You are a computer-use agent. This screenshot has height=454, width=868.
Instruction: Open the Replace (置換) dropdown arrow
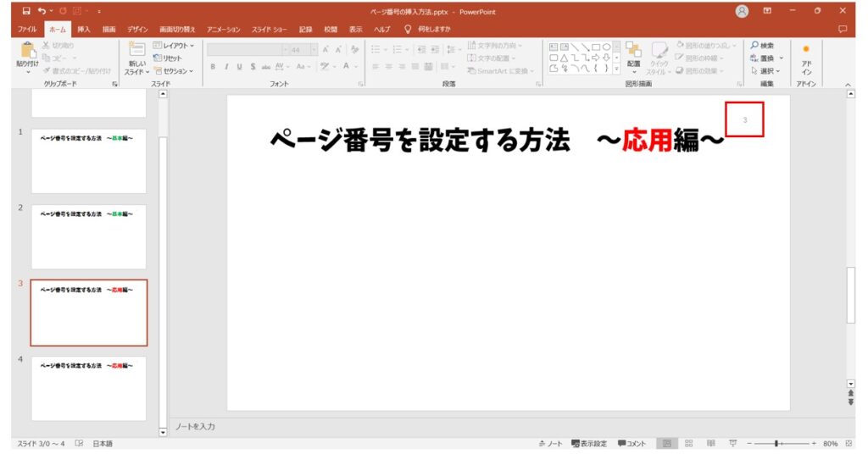[781, 58]
